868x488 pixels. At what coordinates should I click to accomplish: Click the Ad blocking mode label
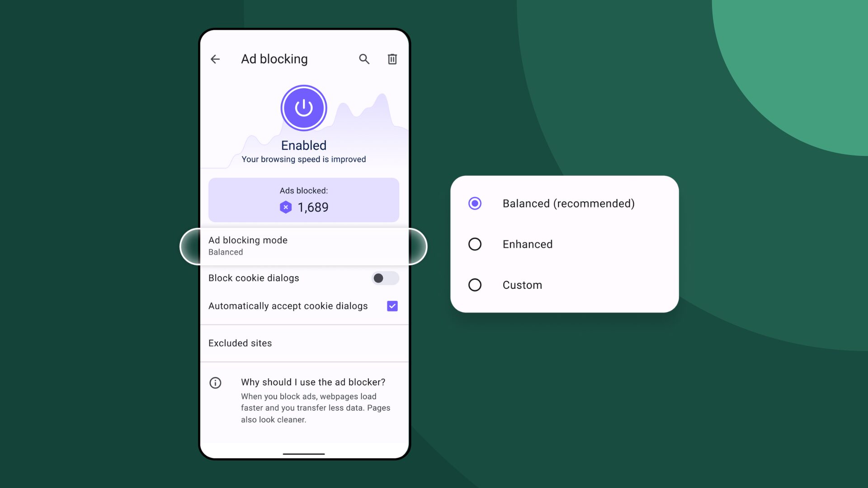[x=247, y=239]
